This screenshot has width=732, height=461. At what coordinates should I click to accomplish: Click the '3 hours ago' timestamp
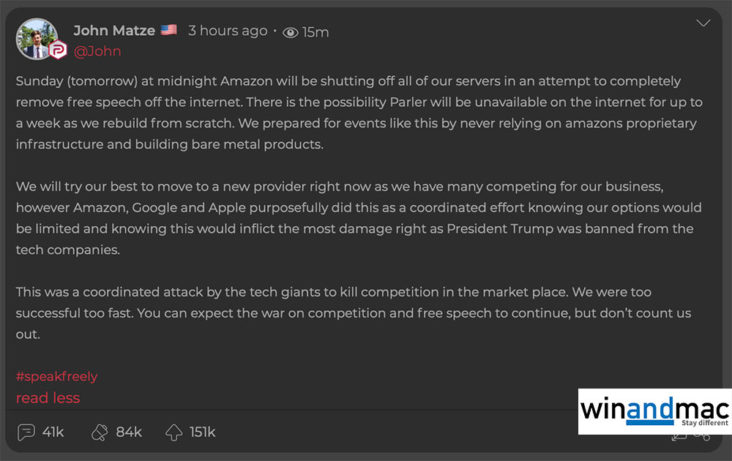click(228, 31)
